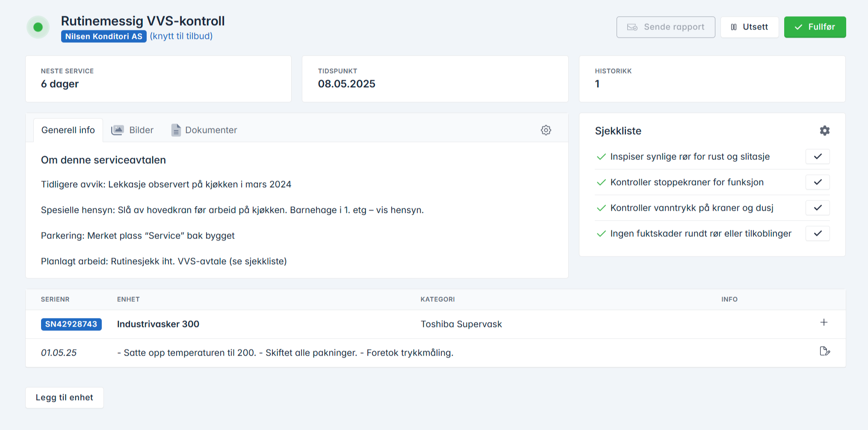This screenshot has height=430, width=868.
Task: Click serial number SN42928743 badge
Action: point(71,324)
